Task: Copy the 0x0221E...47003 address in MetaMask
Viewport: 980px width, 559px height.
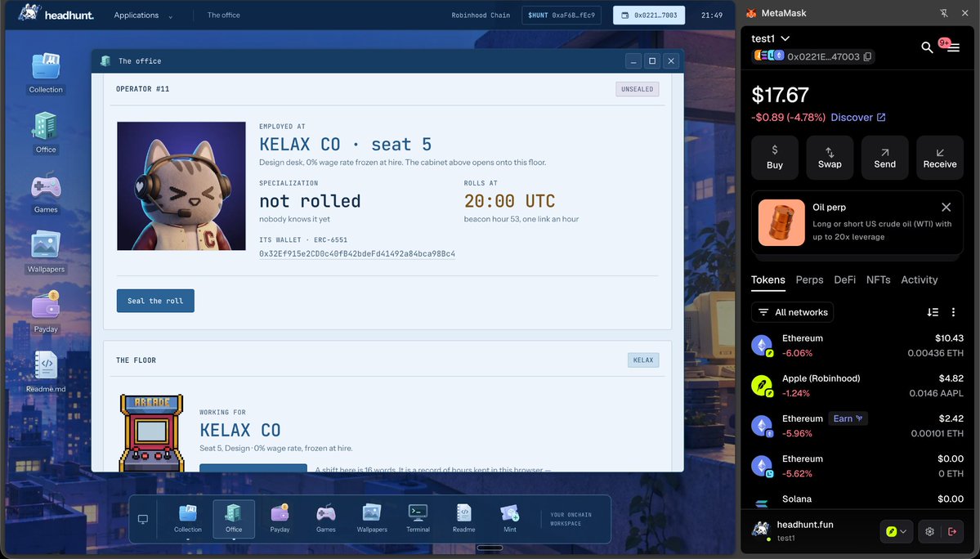Action: [867, 56]
